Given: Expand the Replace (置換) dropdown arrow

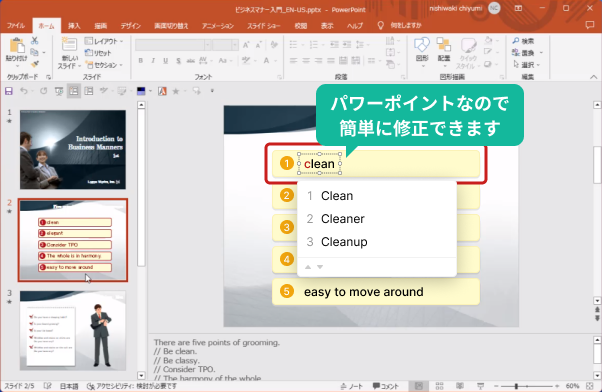Looking at the screenshot, I should pos(541,53).
